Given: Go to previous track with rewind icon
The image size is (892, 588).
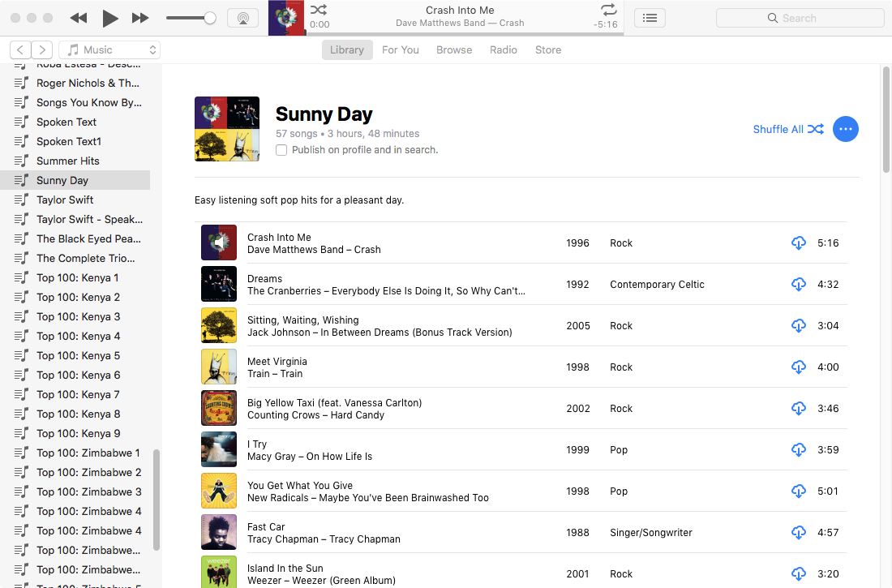Looking at the screenshot, I should click(78, 18).
